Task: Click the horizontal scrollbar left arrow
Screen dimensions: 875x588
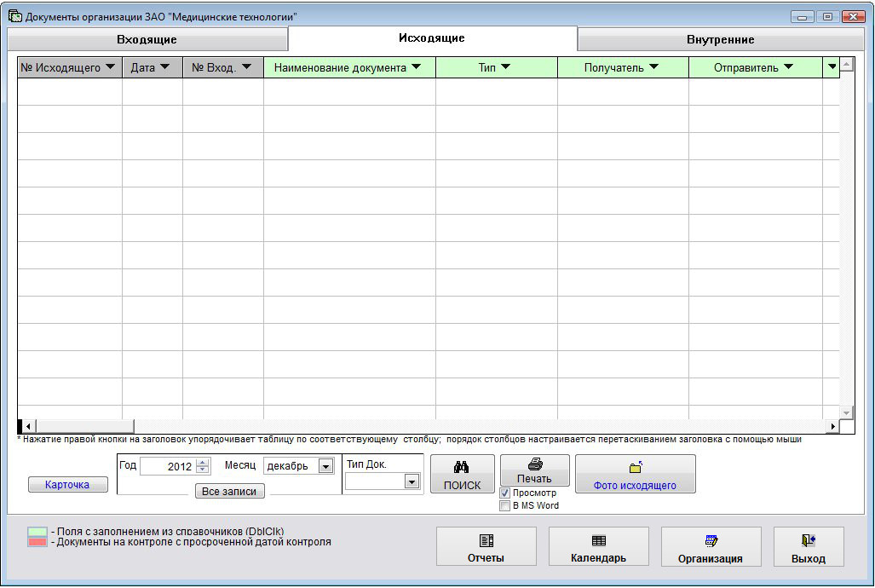Action: click(28, 426)
